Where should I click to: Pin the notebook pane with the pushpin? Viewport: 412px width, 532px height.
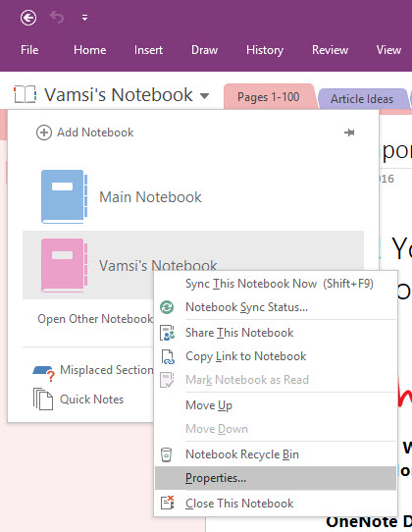[349, 133]
